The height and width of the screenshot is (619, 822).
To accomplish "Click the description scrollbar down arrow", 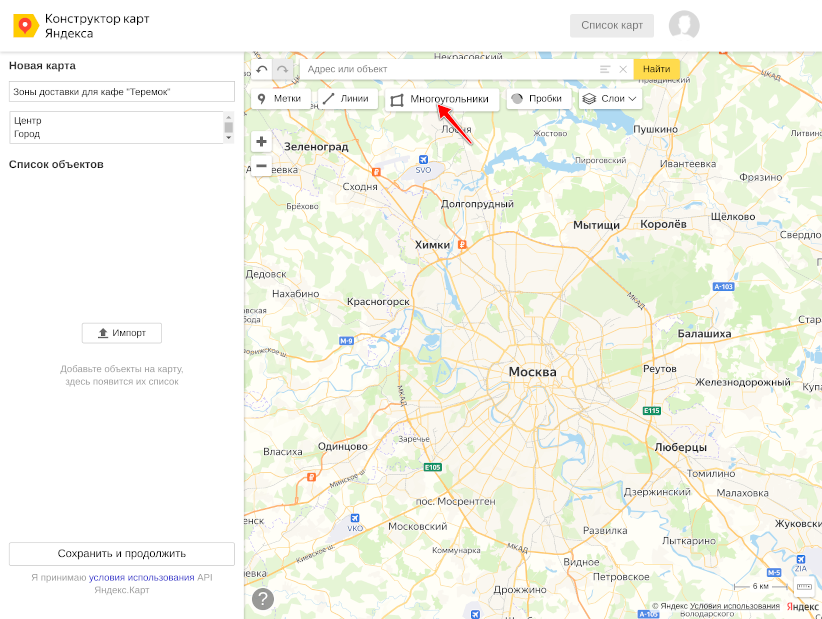I will [229, 138].
